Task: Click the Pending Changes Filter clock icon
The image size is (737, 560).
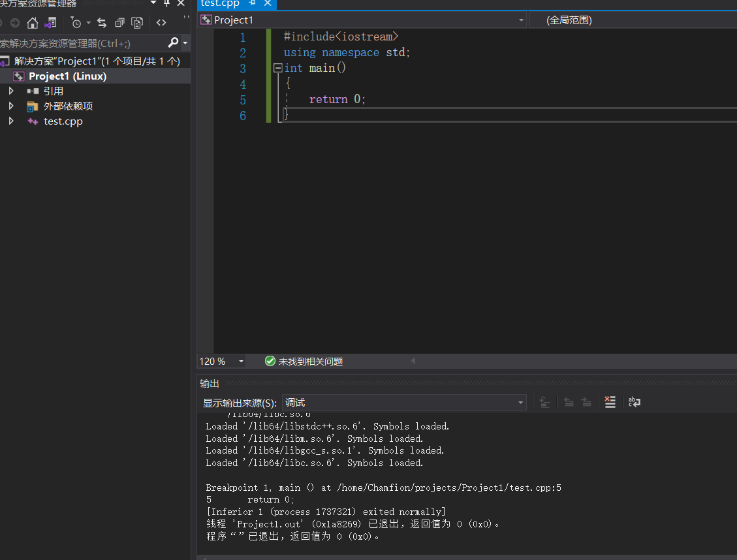Action: [x=76, y=22]
